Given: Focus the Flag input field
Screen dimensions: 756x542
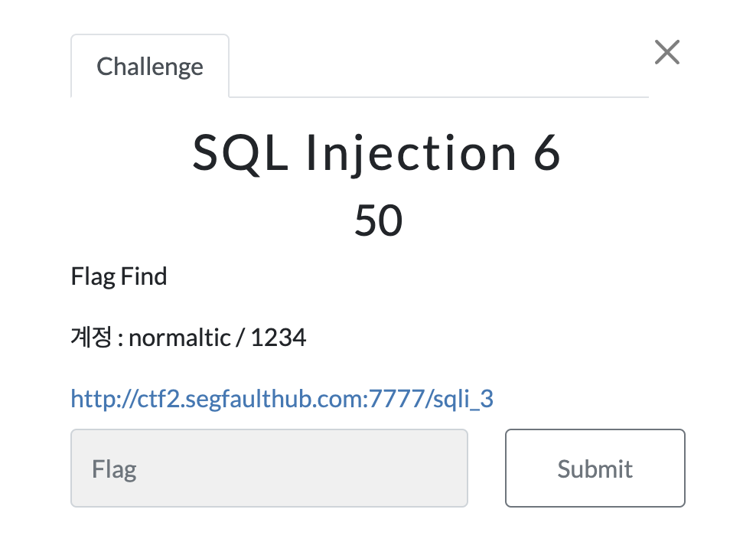Looking at the screenshot, I should (x=269, y=468).
